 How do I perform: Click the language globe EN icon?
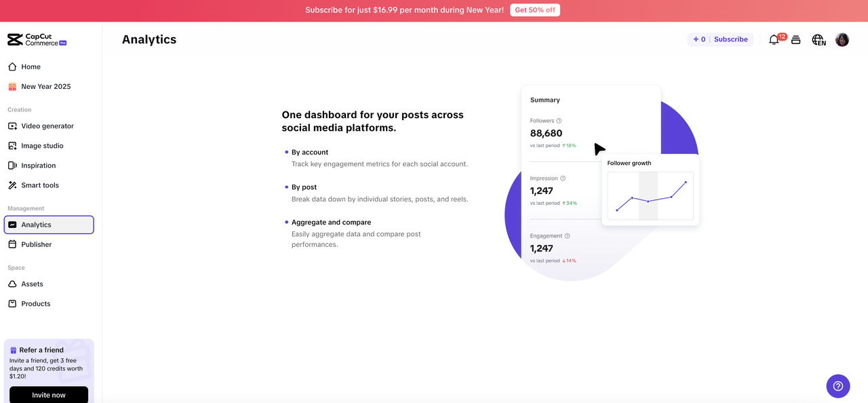click(818, 40)
